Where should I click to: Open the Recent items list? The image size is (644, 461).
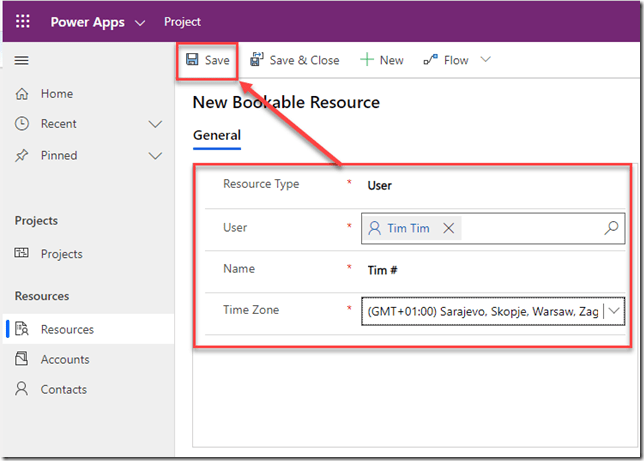pos(58,124)
